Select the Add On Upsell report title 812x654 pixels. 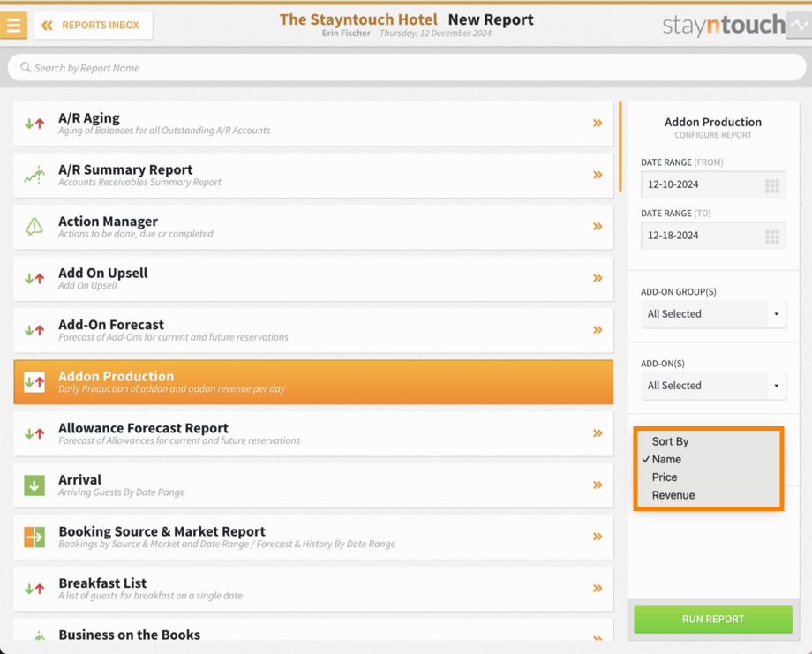point(103,274)
